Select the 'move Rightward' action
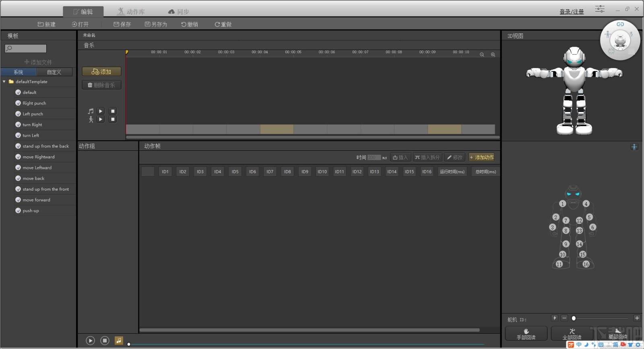644x349 pixels. (x=39, y=157)
